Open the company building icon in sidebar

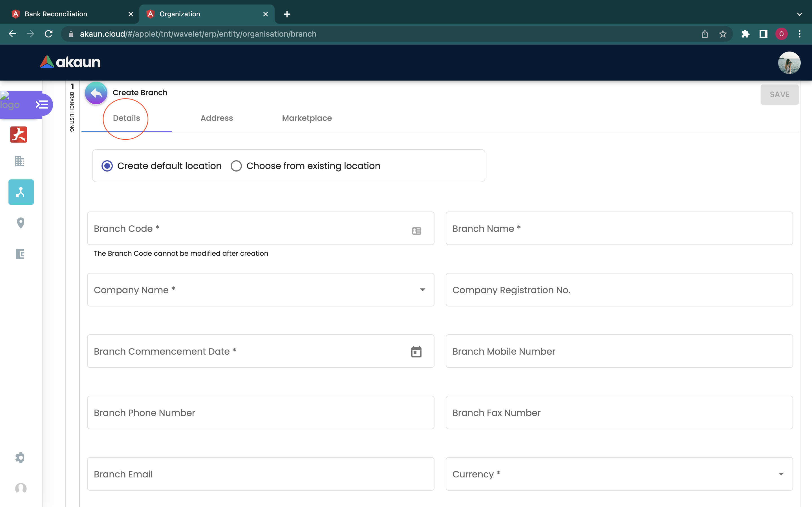pyautogui.click(x=19, y=161)
